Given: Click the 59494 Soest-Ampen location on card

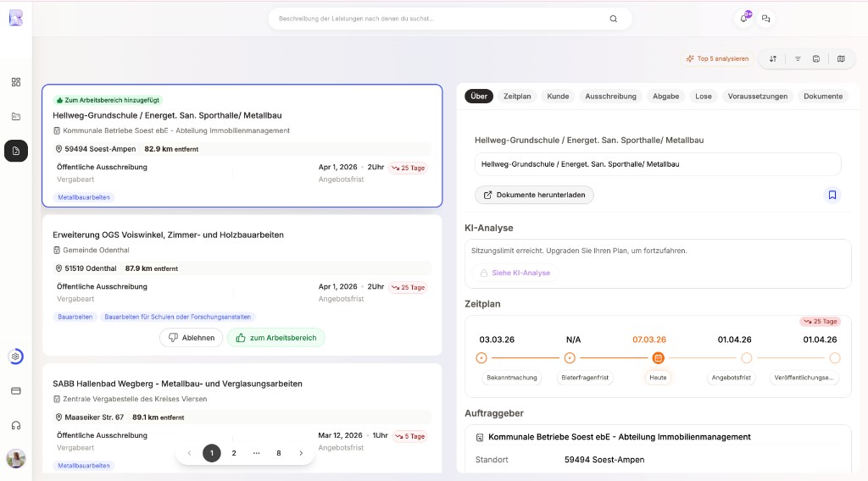Looking at the screenshot, I should [x=100, y=149].
